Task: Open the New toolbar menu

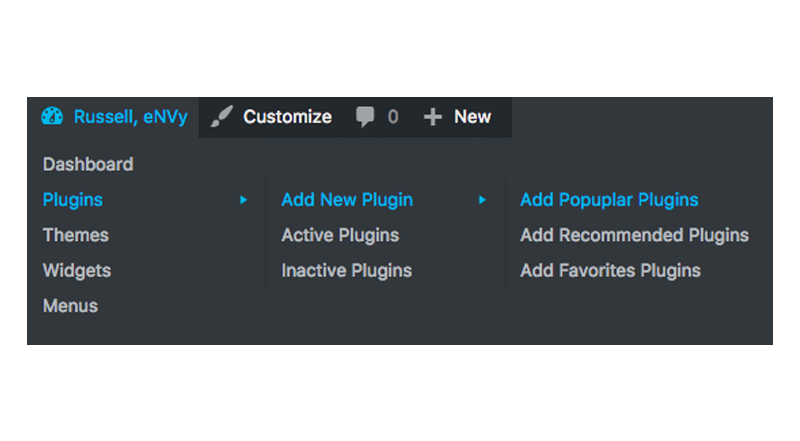Action: 472,117
